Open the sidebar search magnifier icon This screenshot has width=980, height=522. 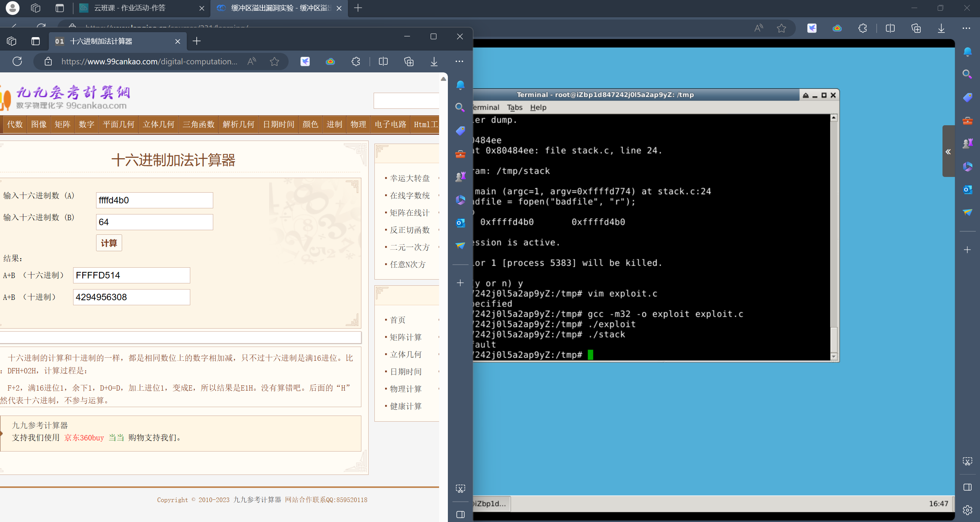pyautogui.click(x=460, y=108)
